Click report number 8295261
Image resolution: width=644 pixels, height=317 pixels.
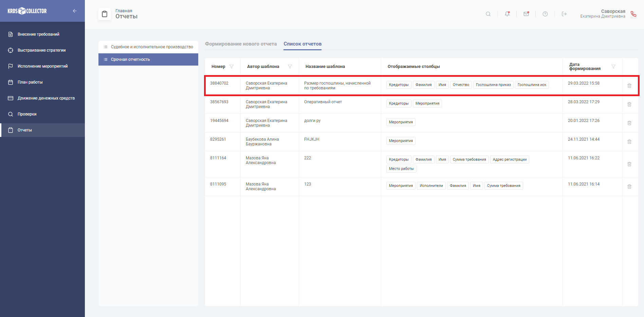pyautogui.click(x=218, y=139)
